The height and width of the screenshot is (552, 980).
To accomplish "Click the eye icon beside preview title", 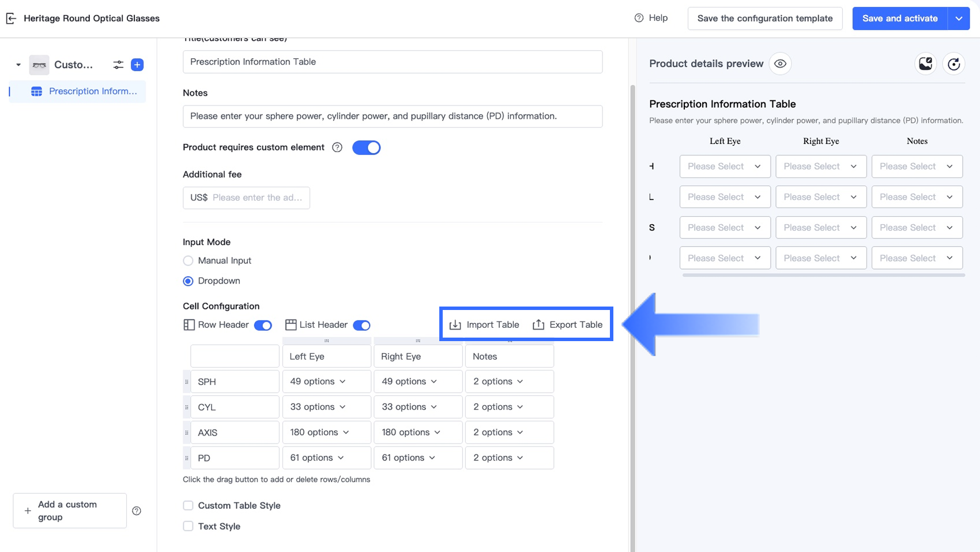I will click(780, 64).
